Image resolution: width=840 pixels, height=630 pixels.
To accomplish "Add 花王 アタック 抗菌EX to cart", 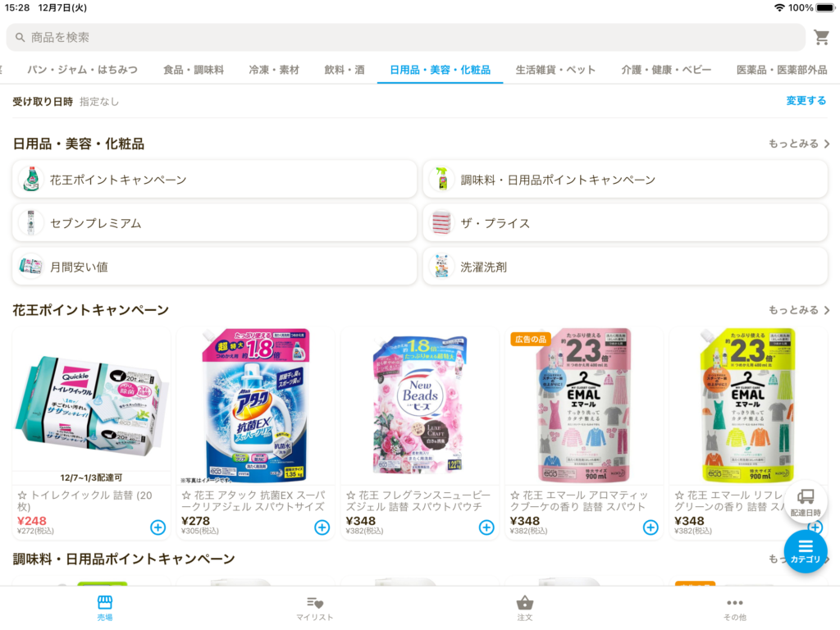I will pos(322,527).
